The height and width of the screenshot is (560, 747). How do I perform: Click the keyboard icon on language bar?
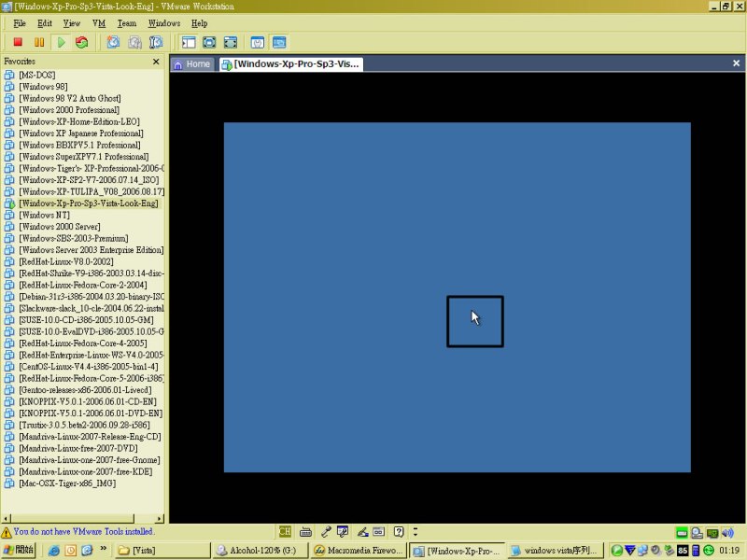point(305,531)
